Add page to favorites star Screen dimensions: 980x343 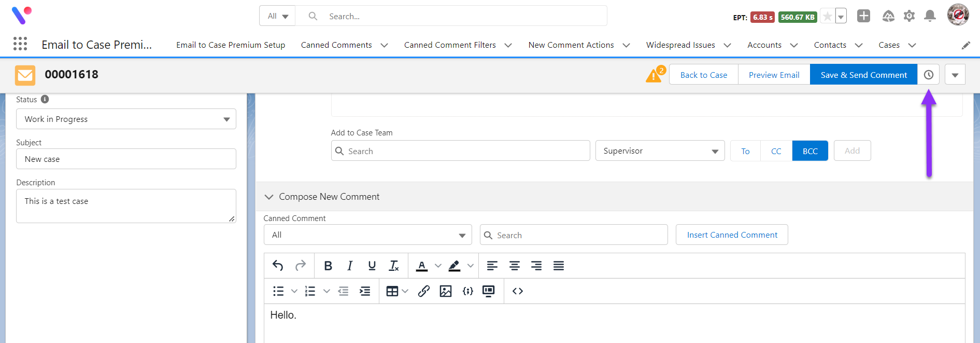[828, 17]
